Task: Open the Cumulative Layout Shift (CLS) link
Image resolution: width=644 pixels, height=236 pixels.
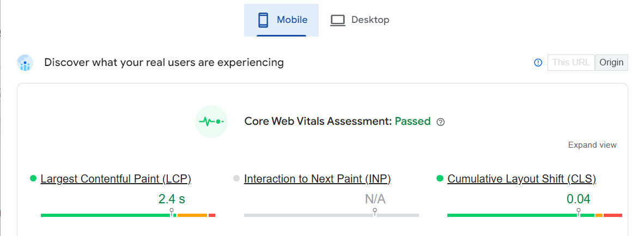Action: tap(521, 179)
